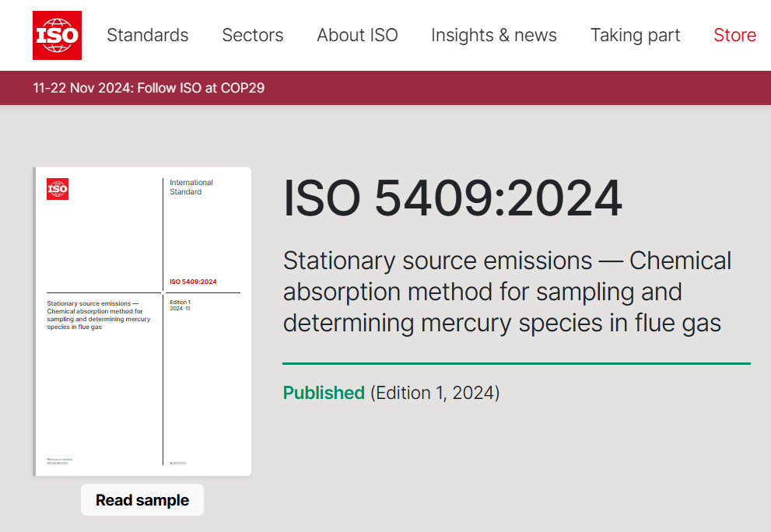771x532 pixels.
Task: Open the Standards menu
Action: click(x=147, y=35)
